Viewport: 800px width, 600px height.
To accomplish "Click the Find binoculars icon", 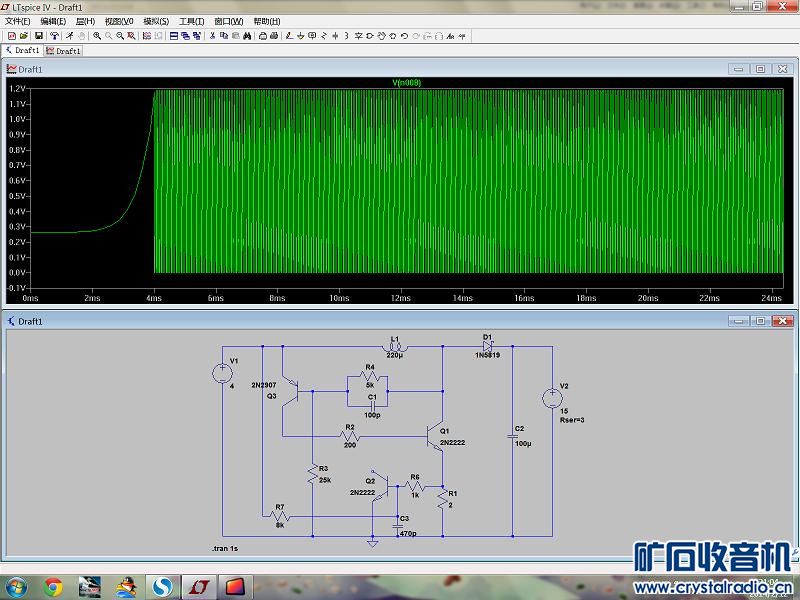I will [x=246, y=36].
